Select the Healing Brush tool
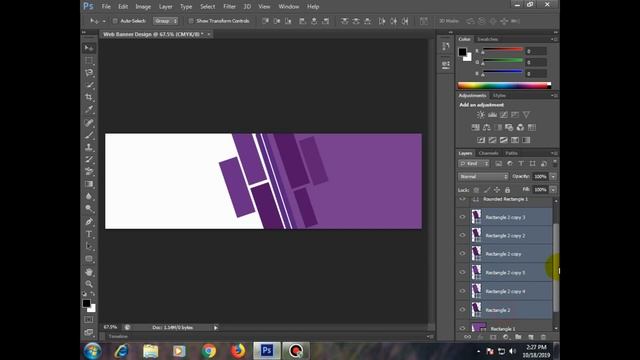 89,122
